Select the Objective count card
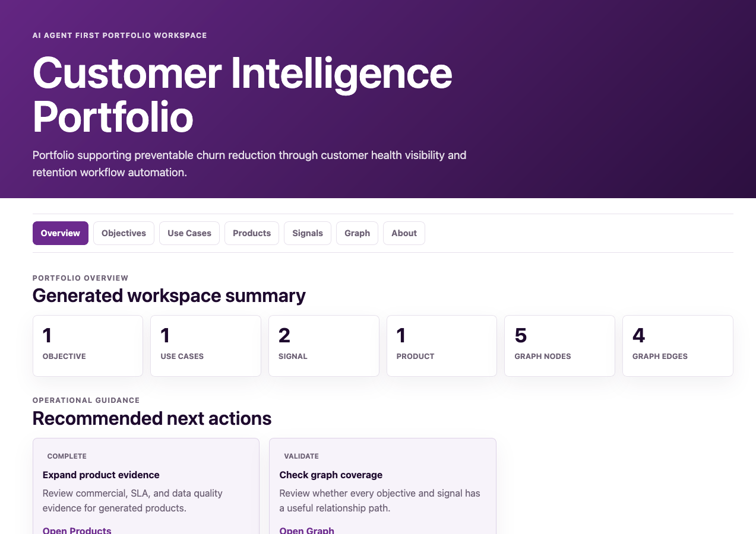The height and width of the screenshot is (534, 756). [x=88, y=346]
